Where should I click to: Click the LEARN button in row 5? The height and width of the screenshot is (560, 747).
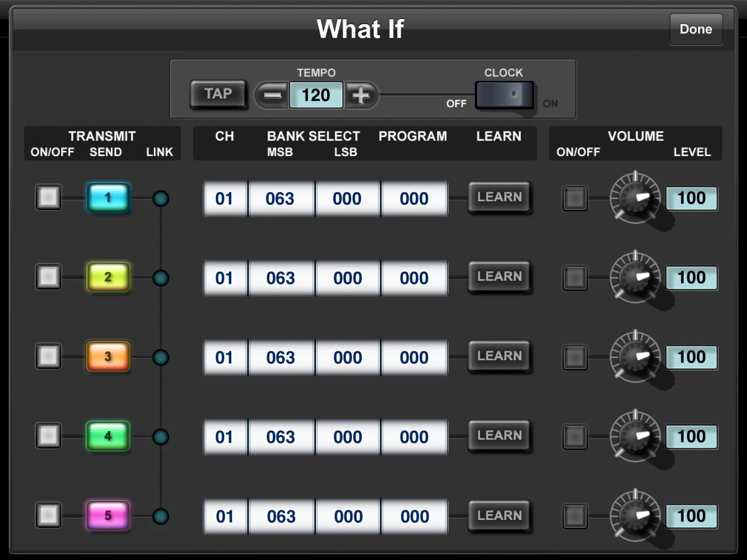point(500,516)
